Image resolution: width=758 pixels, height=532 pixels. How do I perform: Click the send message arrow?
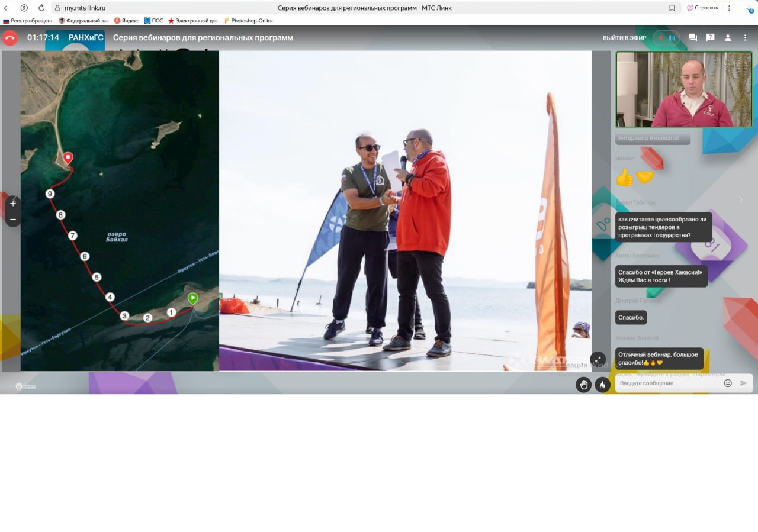click(744, 383)
